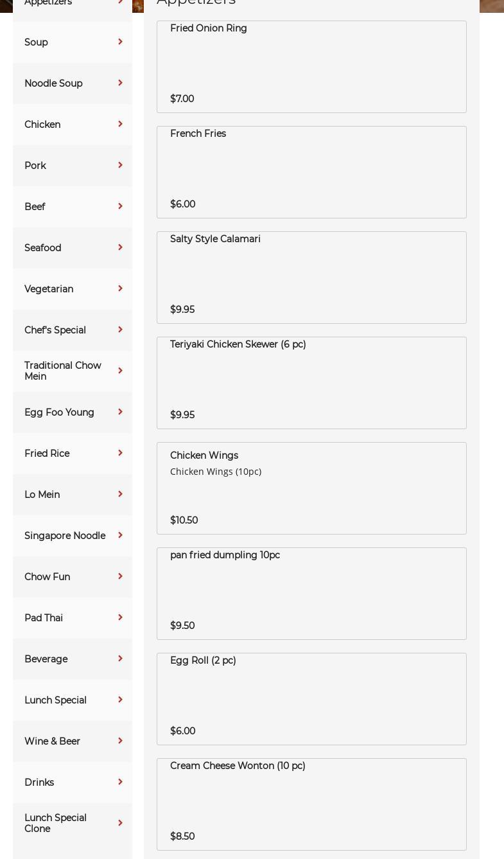This screenshot has height=859, width=504.
Task: Expand the Singapore Noodle category arrow
Action: 120,535
